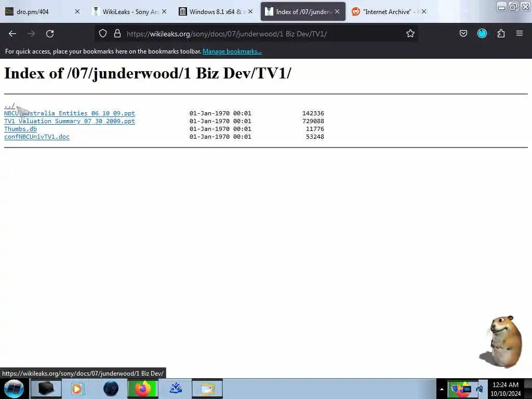Click the hamster desktop character
This screenshot has width=532, height=399.
[x=501, y=341]
